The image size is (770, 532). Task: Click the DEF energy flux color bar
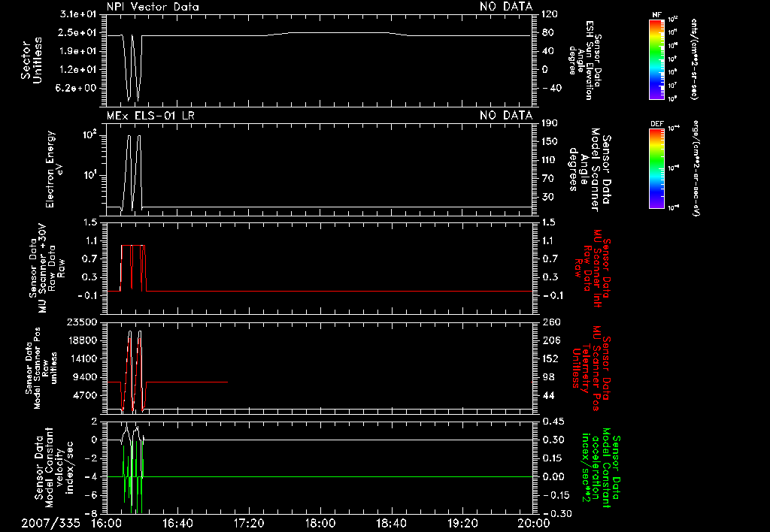[656, 168]
